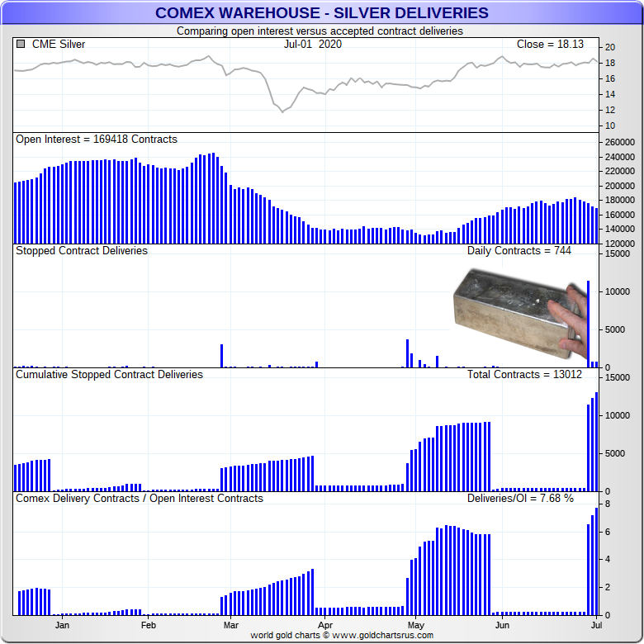
Task: Click the silver bar photo thumbnail
Action: (521, 314)
